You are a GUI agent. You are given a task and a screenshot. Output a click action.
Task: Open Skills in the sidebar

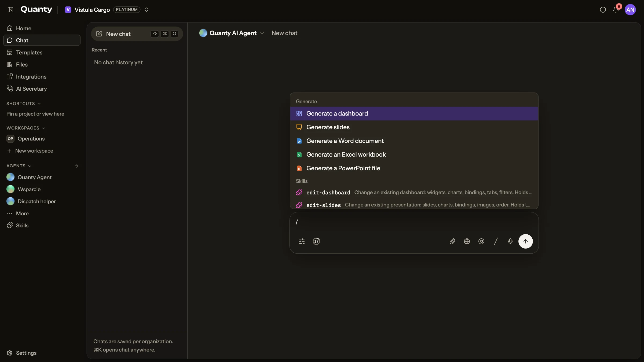click(42, 225)
